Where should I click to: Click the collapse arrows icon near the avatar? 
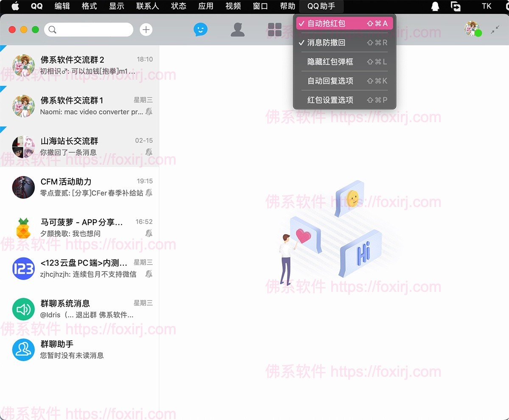(495, 31)
